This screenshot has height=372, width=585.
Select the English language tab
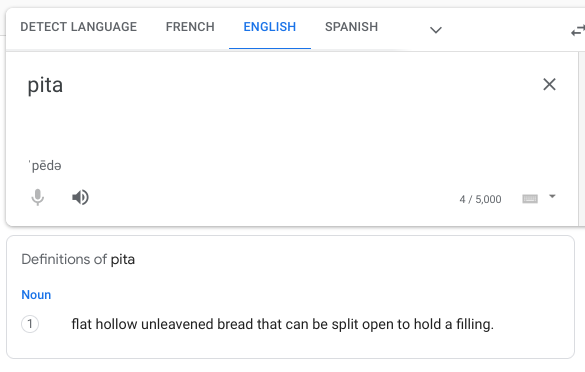(x=270, y=27)
